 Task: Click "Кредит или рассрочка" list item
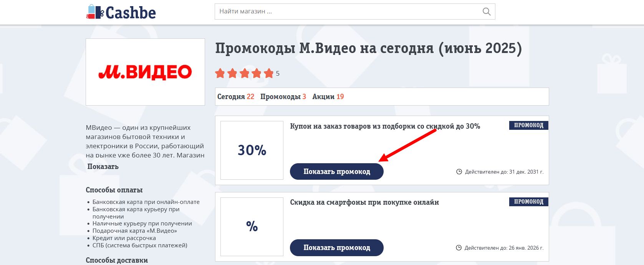(124, 238)
